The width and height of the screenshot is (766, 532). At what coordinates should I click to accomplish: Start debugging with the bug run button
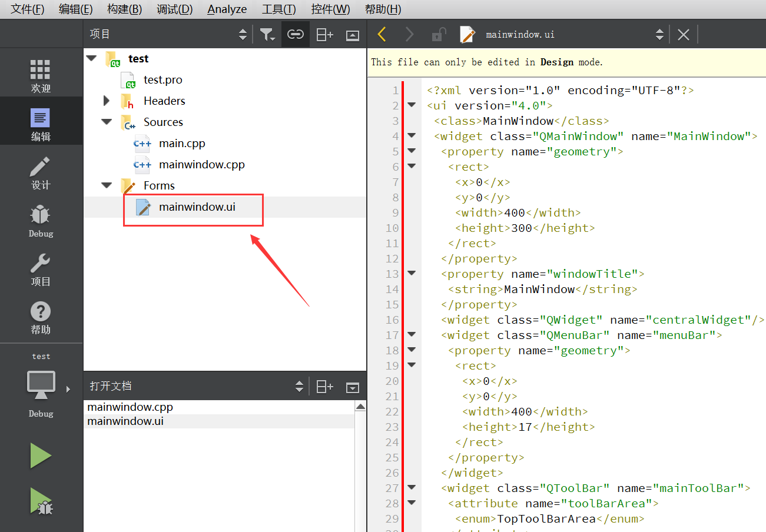click(x=41, y=501)
